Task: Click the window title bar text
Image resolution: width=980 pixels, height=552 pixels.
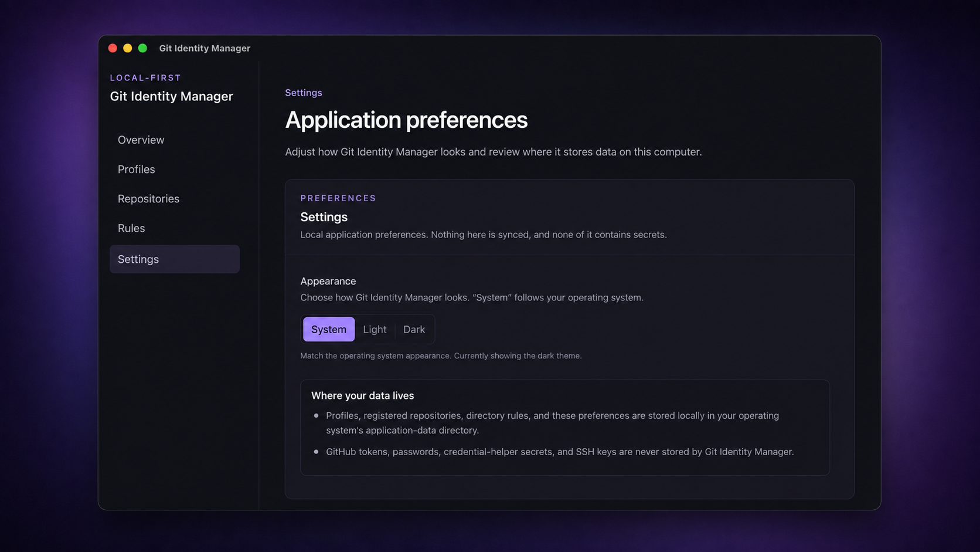Action: coord(205,48)
